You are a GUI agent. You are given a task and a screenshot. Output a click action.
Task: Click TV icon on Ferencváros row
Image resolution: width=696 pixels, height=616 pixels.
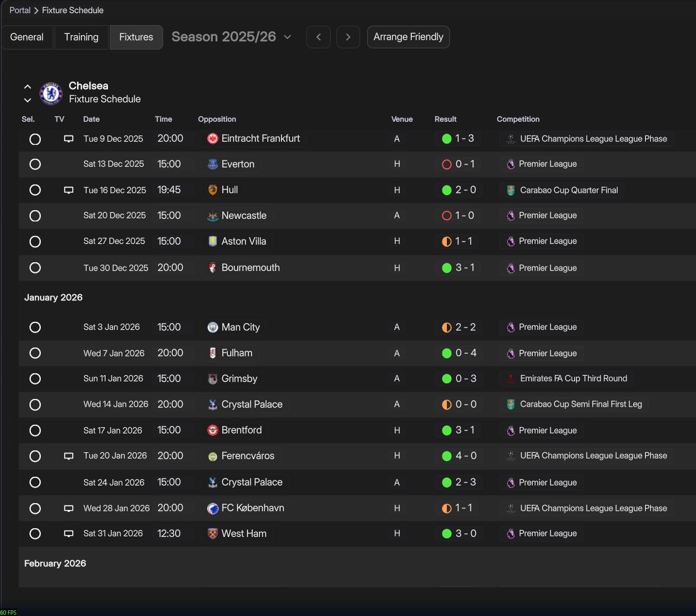click(x=68, y=456)
